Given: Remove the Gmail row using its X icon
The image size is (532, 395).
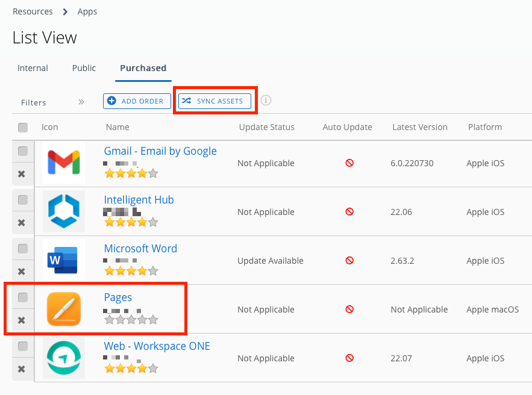Looking at the screenshot, I should coord(22,174).
